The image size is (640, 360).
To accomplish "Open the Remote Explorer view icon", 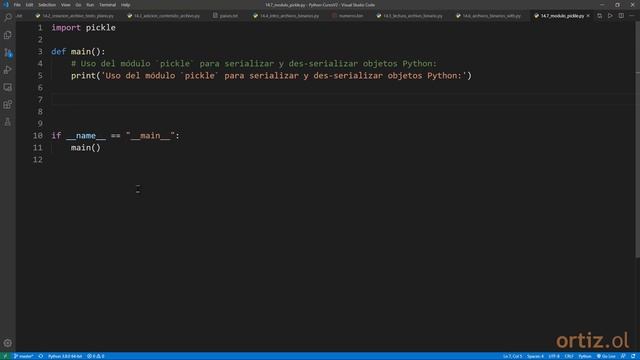I will pos(8,87).
